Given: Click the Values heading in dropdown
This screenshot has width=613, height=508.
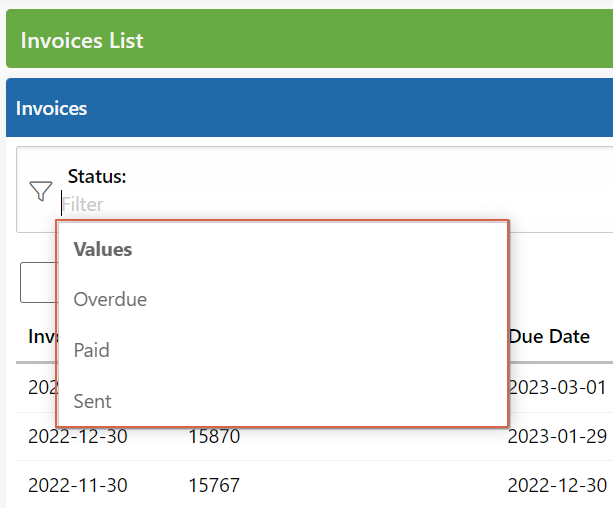Looking at the screenshot, I should point(103,249).
